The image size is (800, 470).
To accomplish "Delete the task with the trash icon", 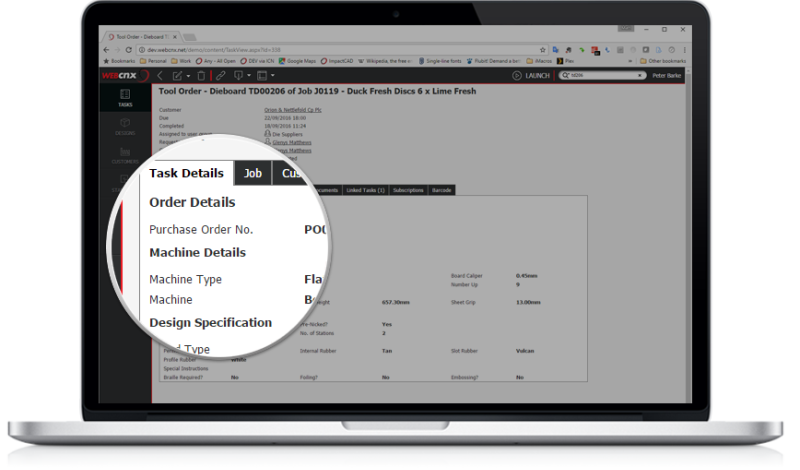I will click(x=202, y=76).
